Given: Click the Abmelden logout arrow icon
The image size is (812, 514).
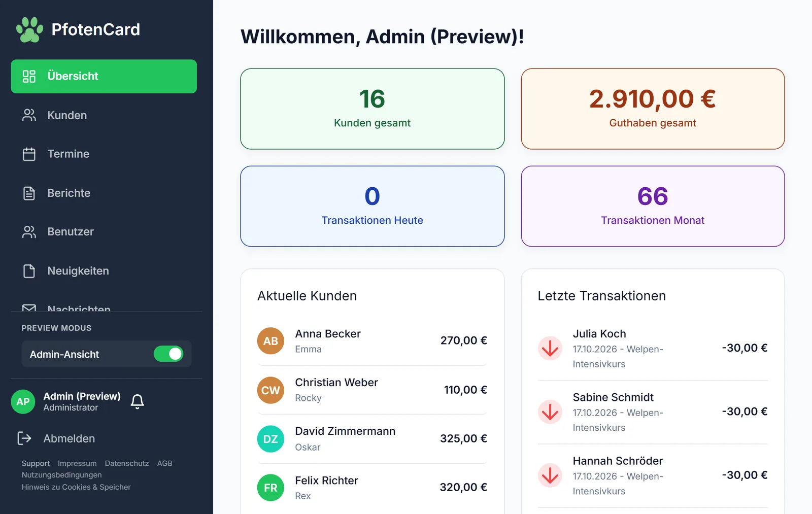Looking at the screenshot, I should 24,438.
